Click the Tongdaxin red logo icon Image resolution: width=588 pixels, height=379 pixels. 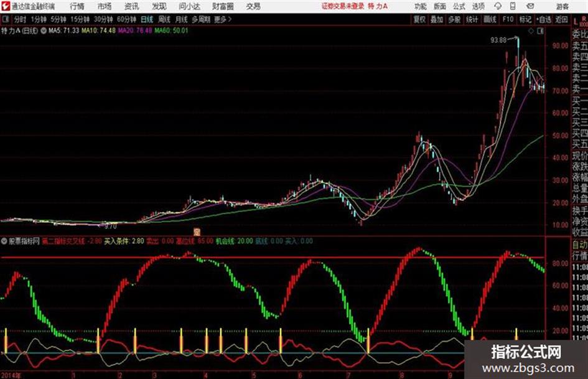(6, 6)
